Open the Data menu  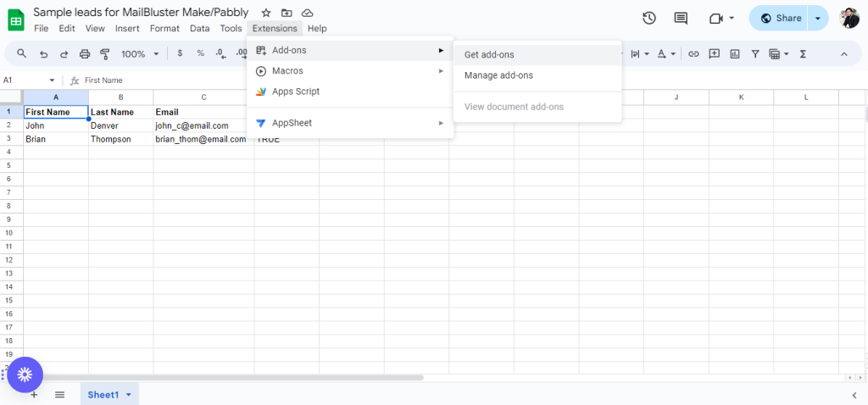199,28
